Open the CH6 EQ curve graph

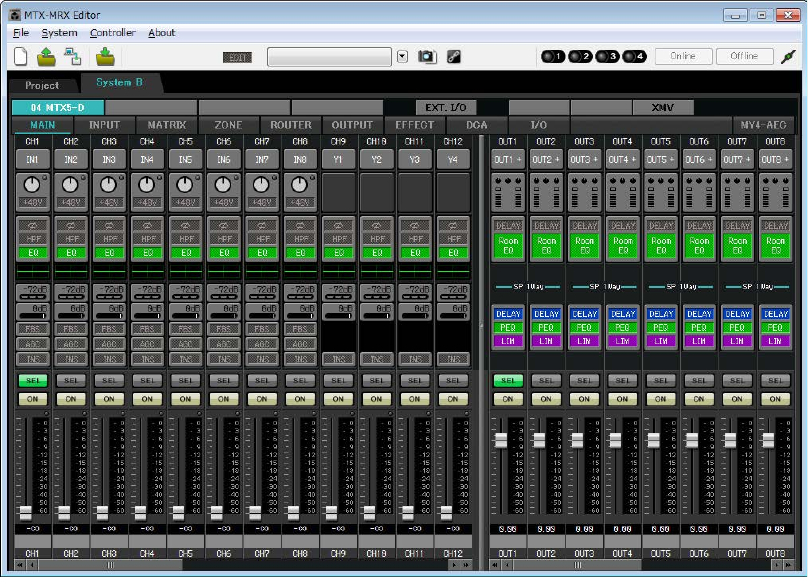tap(224, 270)
